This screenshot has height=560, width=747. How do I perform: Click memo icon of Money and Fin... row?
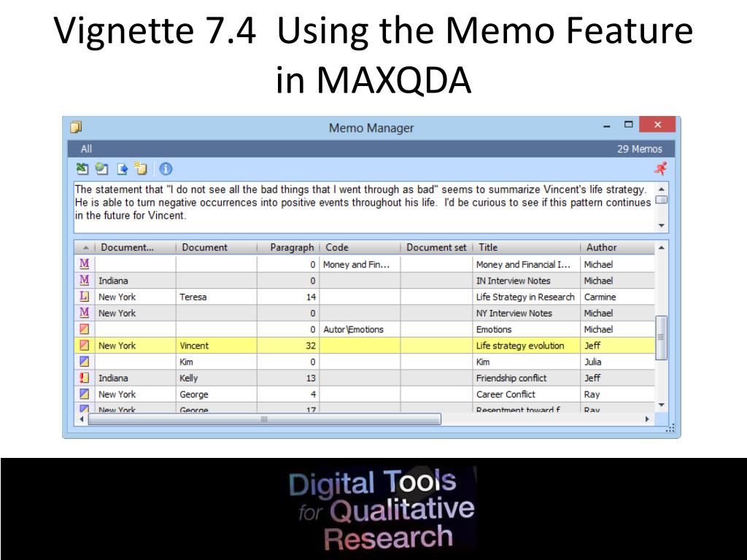point(85,264)
